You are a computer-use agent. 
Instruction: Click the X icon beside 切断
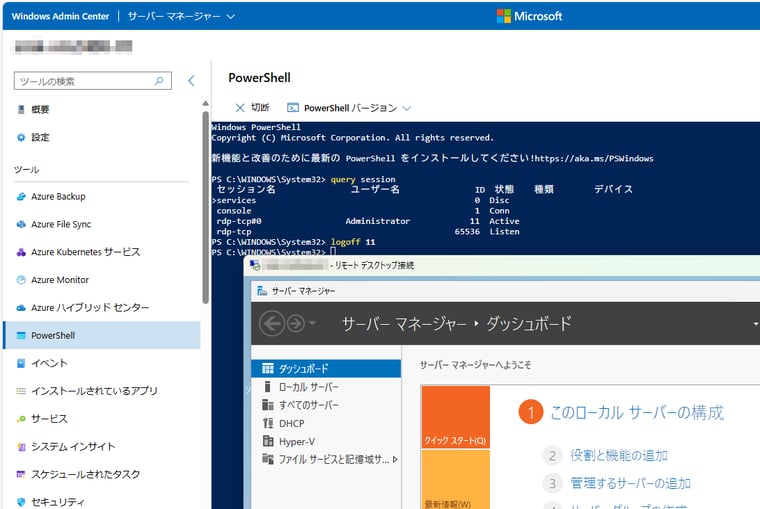point(240,108)
